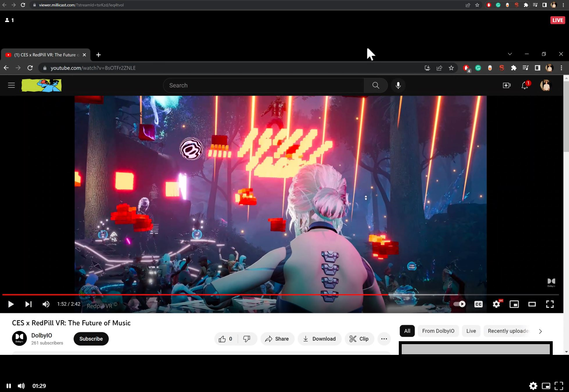Select the Live filter chip
569x392 pixels.
pyautogui.click(x=471, y=331)
